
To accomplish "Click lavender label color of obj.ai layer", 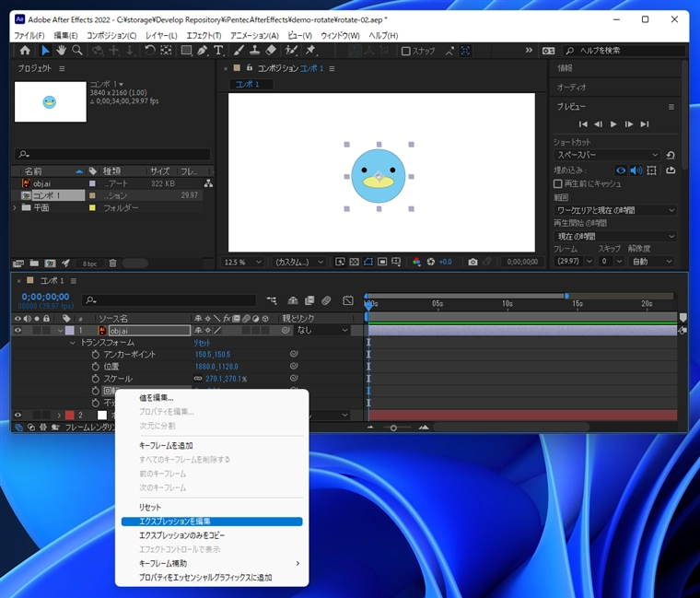I will [x=70, y=331].
